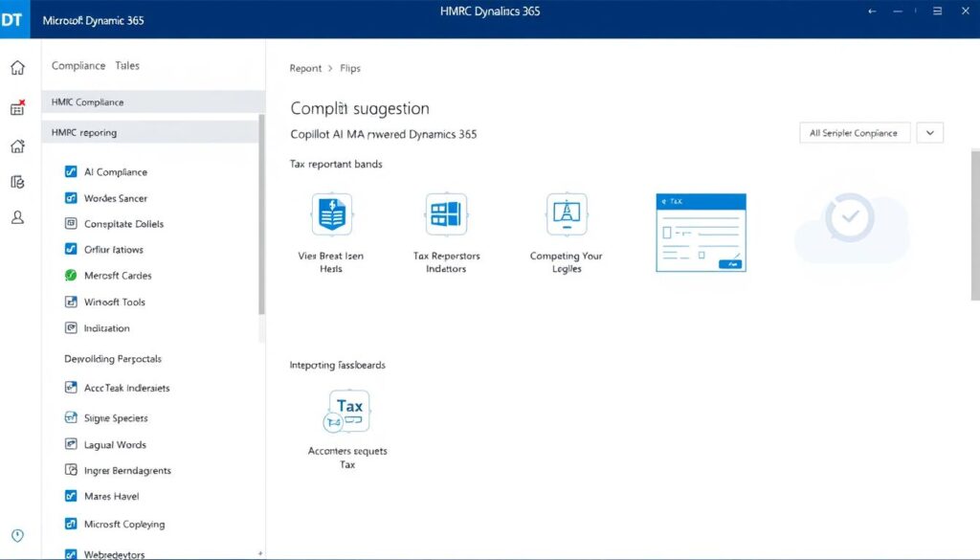
Task: Open the hamburger menu in title bar
Action: point(937,11)
